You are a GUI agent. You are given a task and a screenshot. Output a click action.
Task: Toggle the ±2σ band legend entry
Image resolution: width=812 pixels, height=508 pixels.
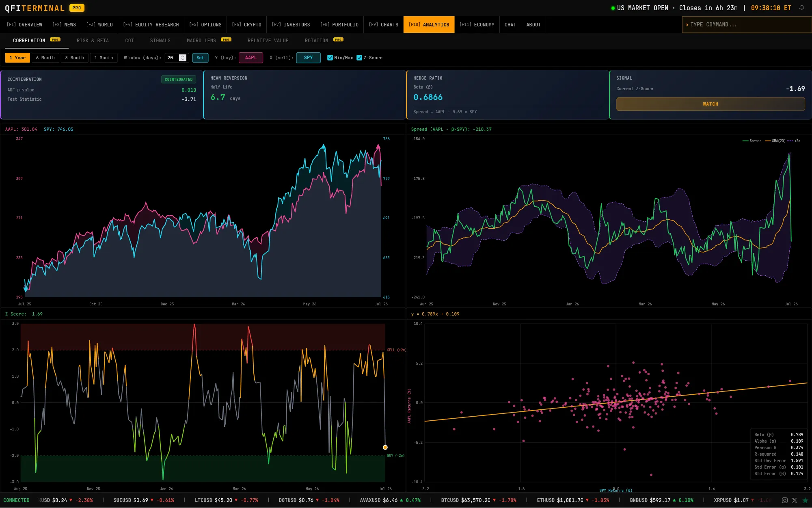tap(794, 141)
